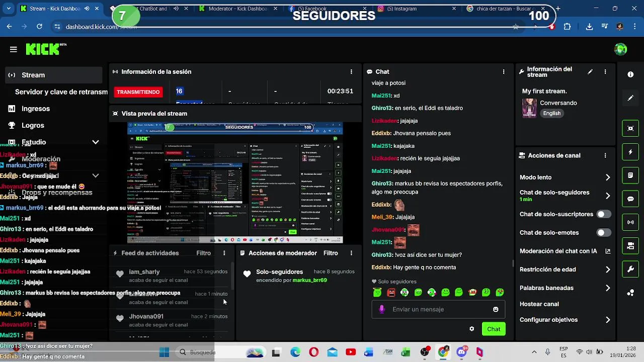Click the Enviar un mensaje input field
This screenshot has width=644, height=362.
(438, 309)
